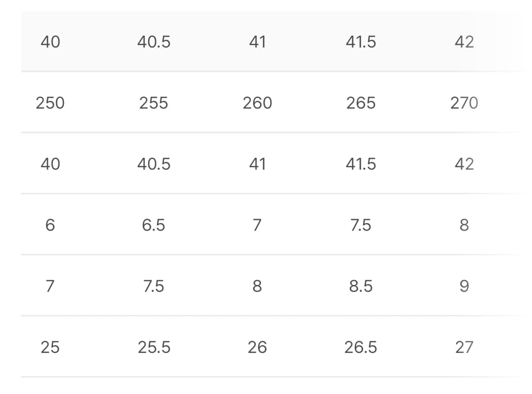
Task: Click 41.5 in the shaded header row
Action: [x=361, y=42]
